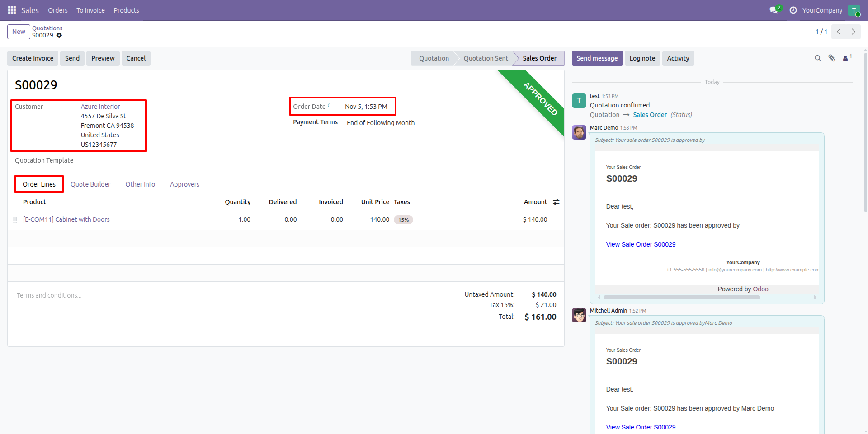Click the 15% tax tag
868x434 pixels.
point(403,220)
